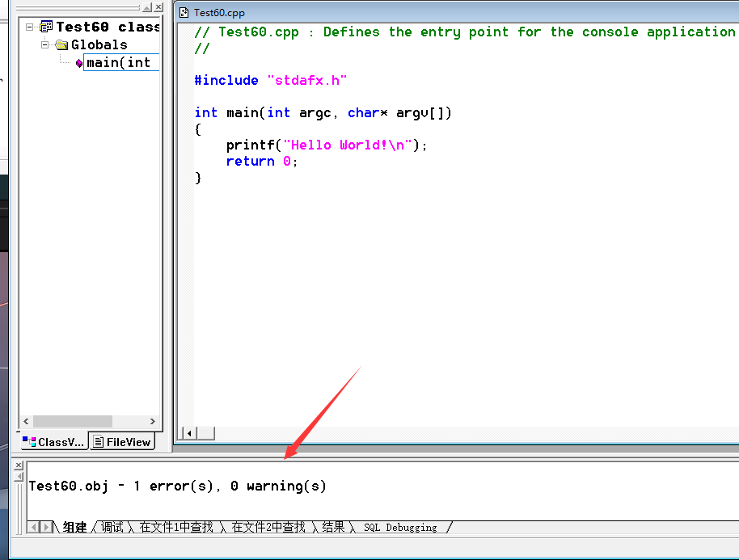
Task: Switch to the 结果 output tab
Action: (x=331, y=527)
